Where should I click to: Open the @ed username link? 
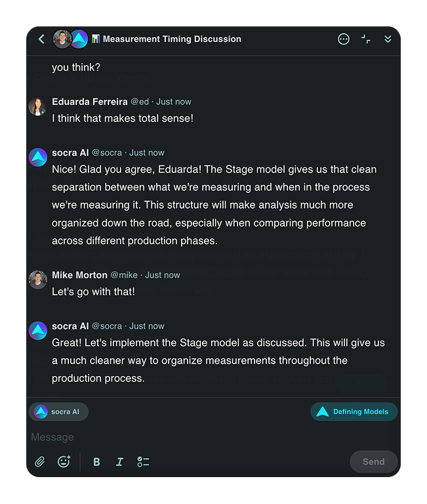click(x=140, y=102)
